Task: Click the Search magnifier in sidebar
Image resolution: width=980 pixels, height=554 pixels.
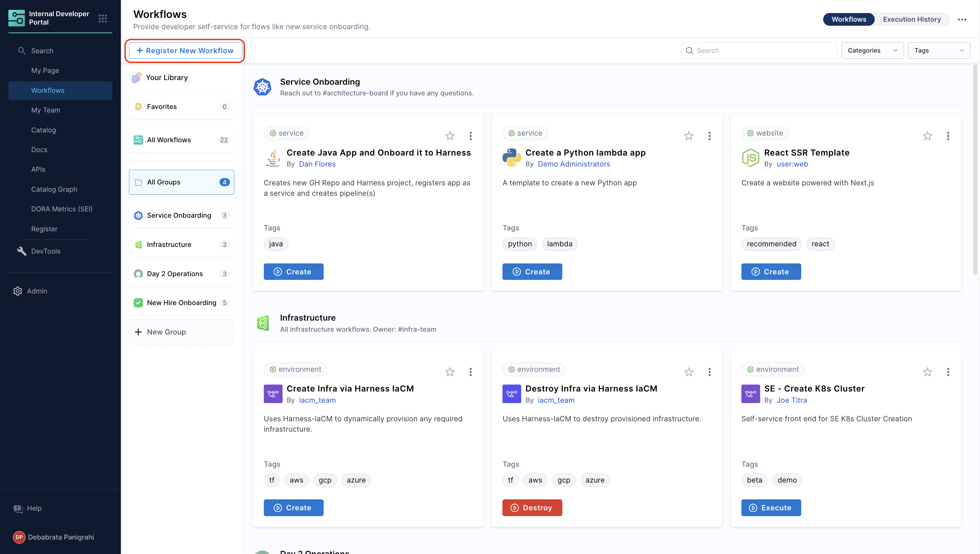Action: tap(22, 51)
